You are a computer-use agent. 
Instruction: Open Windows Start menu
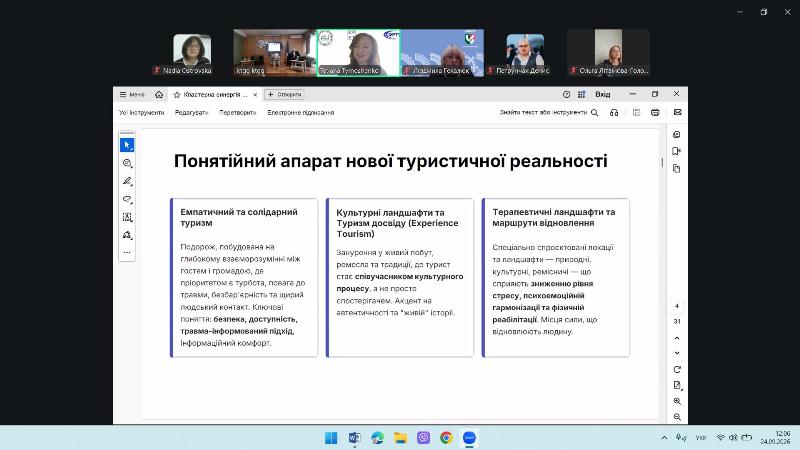click(331, 438)
